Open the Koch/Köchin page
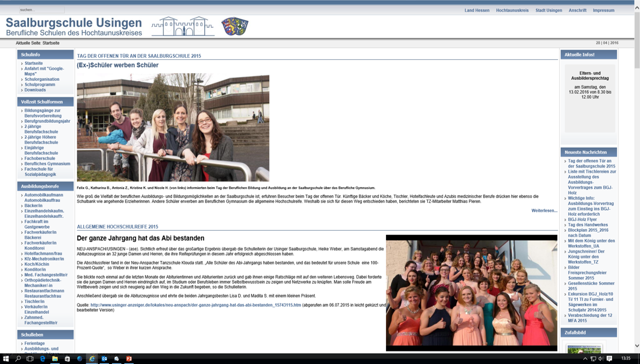Image resolution: width=640 pixels, height=364 pixels. (x=37, y=264)
